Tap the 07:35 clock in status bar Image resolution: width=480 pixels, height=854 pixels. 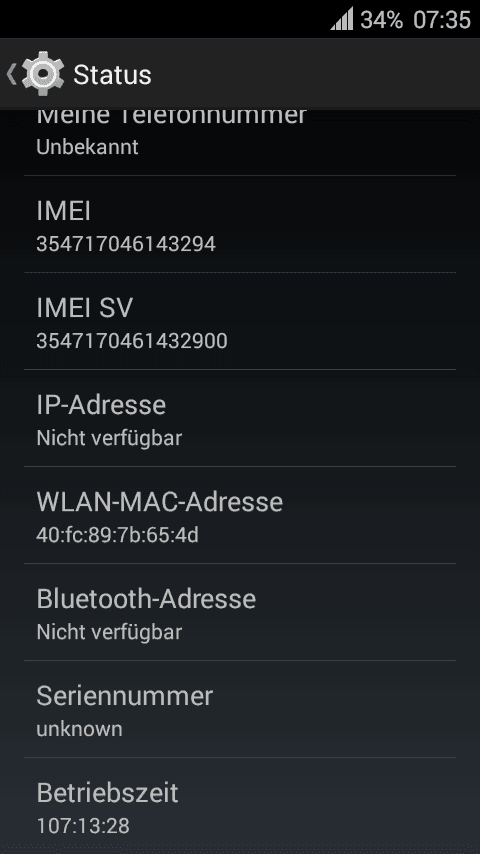pos(441,20)
